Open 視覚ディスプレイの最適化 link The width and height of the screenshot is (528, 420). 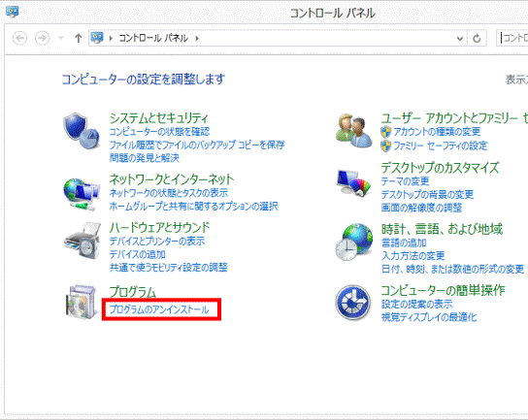tap(429, 317)
